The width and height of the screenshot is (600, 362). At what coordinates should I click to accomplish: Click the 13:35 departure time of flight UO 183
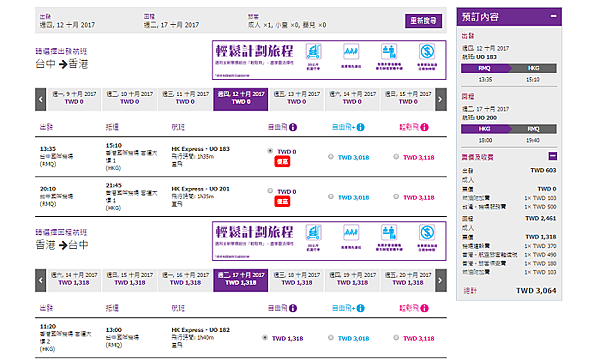[x=48, y=149]
